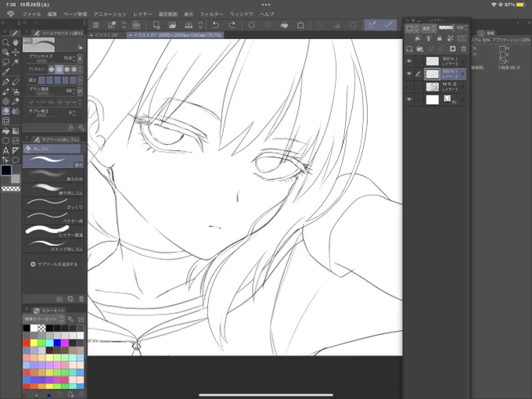Viewport: 532px width, 399px height.
Task: Click the Save icon in command bar
Action: [x=189, y=25]
